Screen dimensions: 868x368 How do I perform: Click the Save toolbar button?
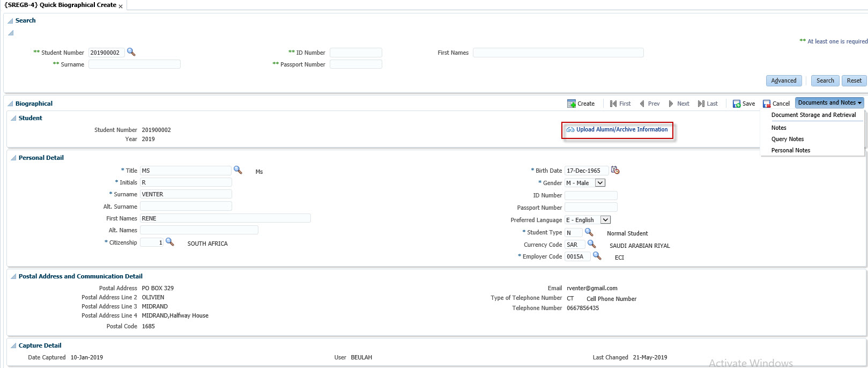click(x=744, y=104)
